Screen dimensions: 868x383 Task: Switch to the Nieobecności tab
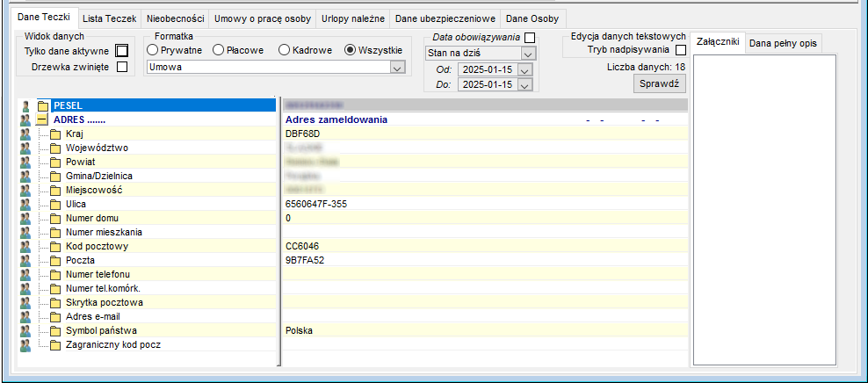[176, 18]
